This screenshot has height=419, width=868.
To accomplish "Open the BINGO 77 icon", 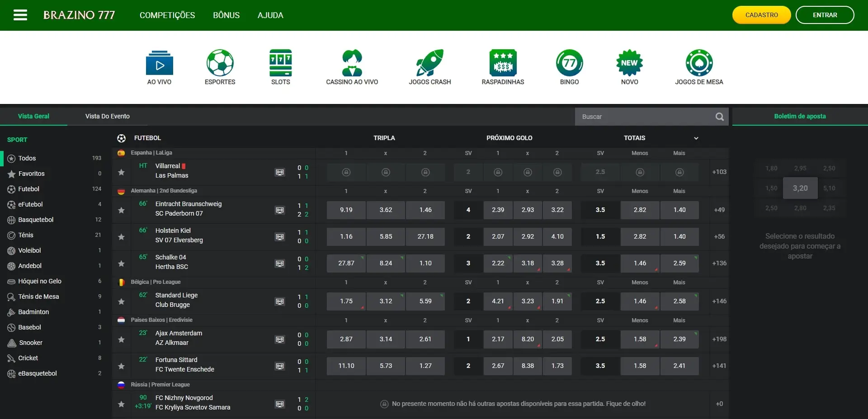I will (x=569, y=63).
